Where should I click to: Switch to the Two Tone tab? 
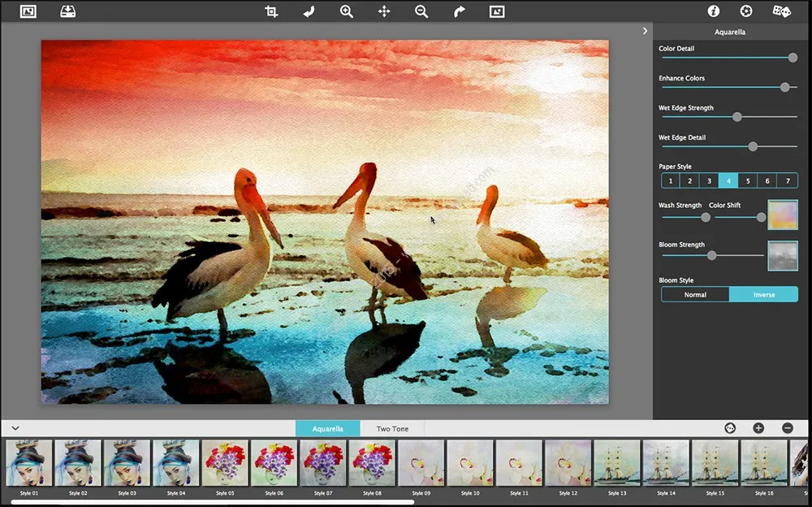[392, 429]
